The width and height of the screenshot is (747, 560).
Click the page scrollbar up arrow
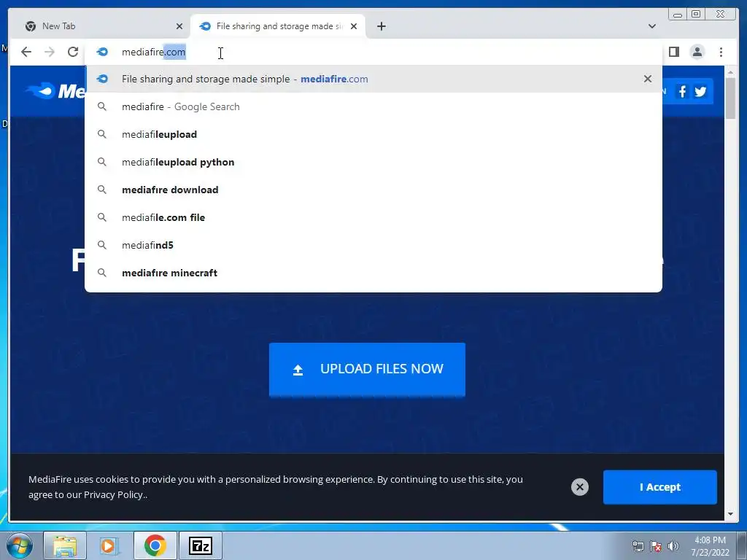(x=730, y=72)
